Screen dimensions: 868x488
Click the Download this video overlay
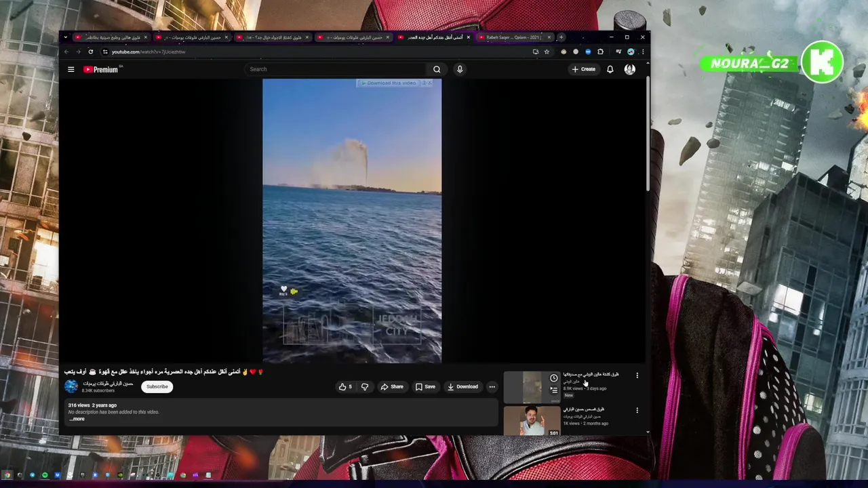point(389,83)
